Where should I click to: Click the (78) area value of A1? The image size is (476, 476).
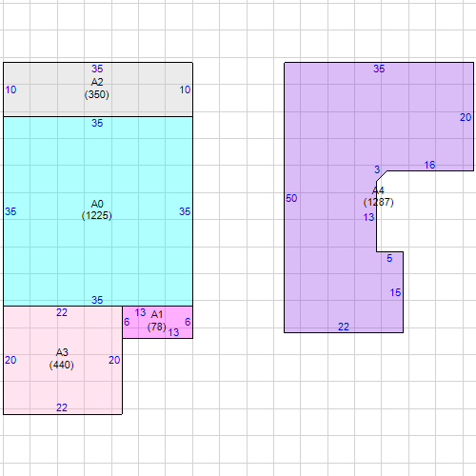tap(157, 327)
